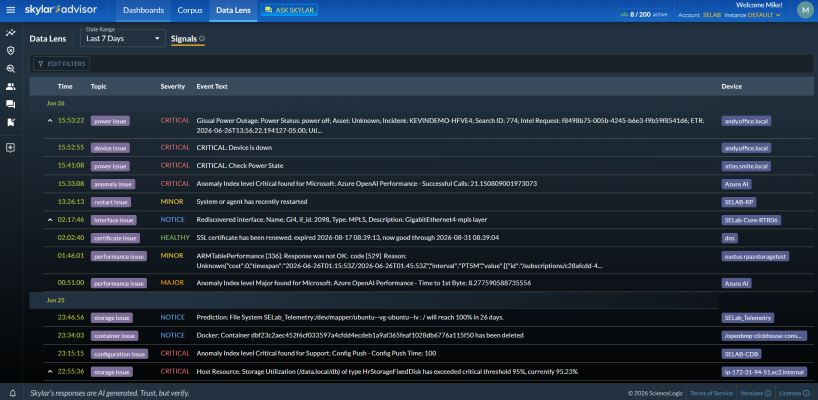Screen dimensions: 818x400
Task: Click the ip-172-31-94-51.ec2.internal device chip
Action: [764, 372]
